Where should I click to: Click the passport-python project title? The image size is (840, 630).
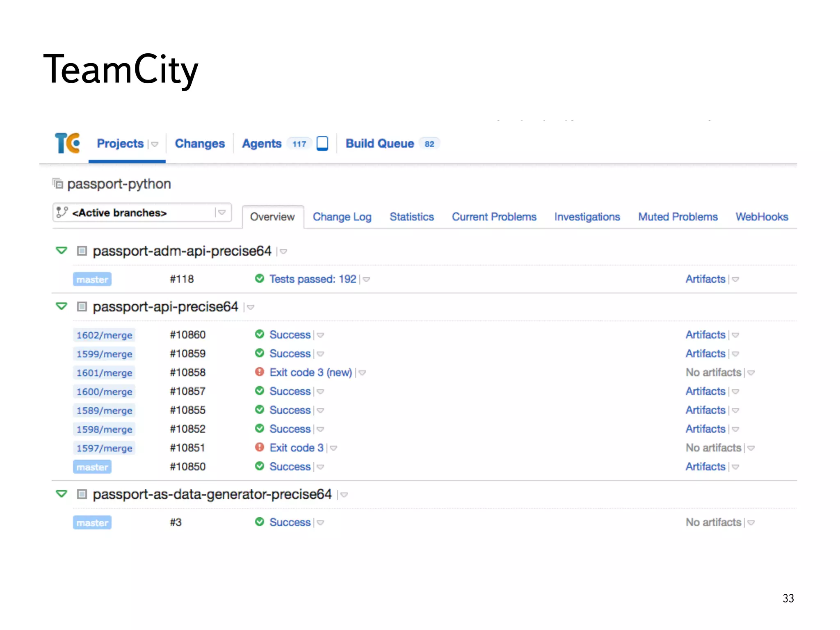(x=119, y=184)
